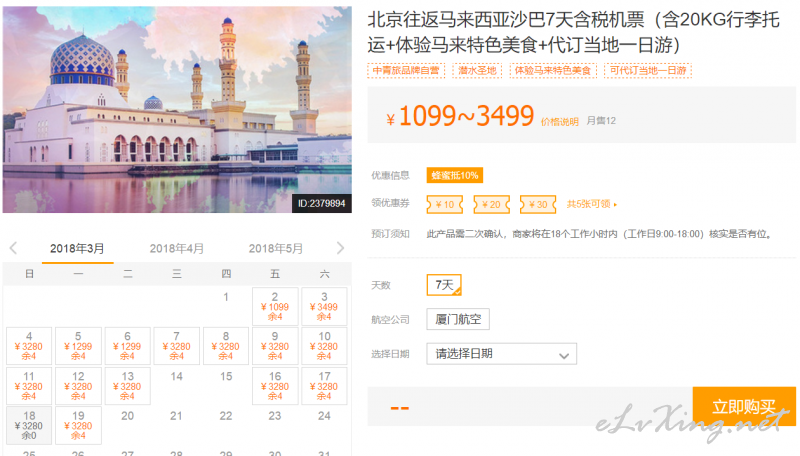Screen dimensions: 800x456
Task: Click the 立即购买 buy button
Action: click(744, 407)
